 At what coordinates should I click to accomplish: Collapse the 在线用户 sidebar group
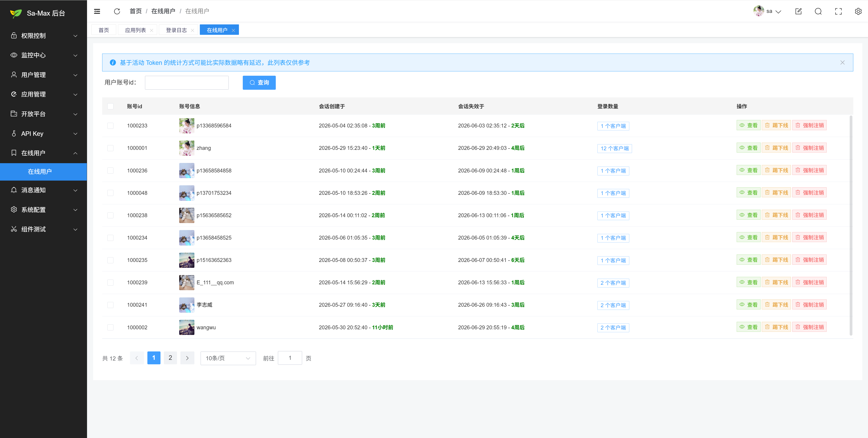[x=43, y=153]
